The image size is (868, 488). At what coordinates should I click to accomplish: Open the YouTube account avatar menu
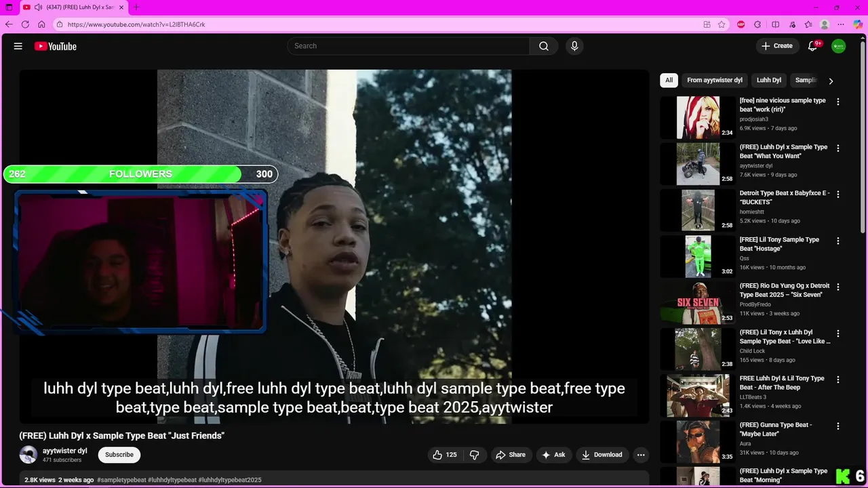click(x=839, y=46)
